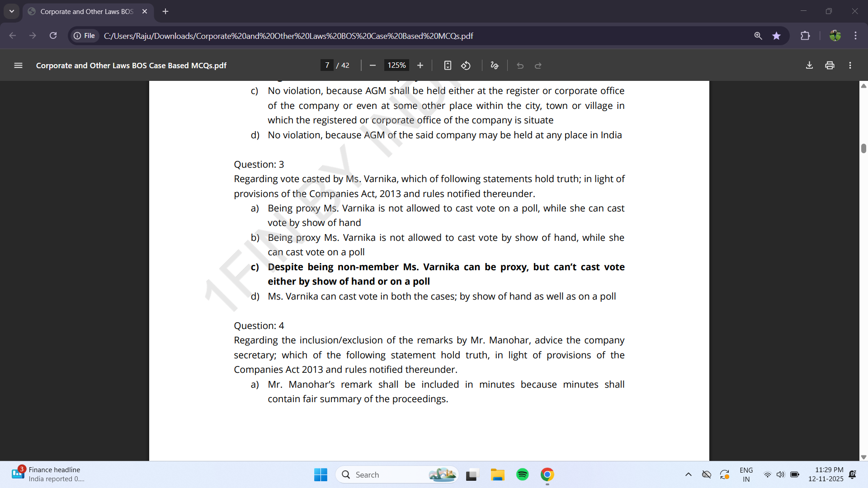
Task: Toggle the bookmark star for this page
Action: coord(776,36)
